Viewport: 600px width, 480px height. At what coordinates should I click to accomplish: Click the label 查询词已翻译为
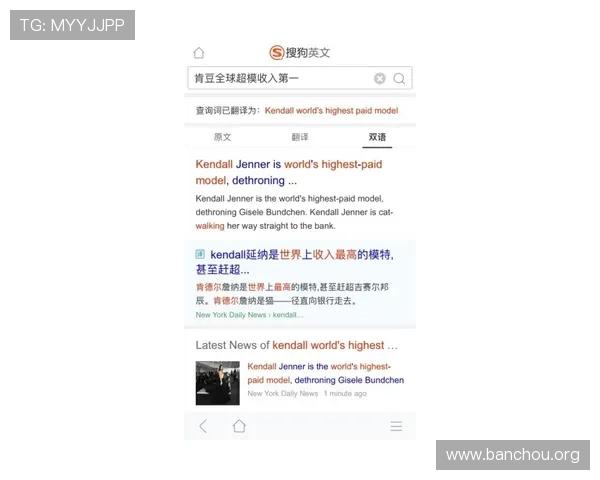click(228, 111)
